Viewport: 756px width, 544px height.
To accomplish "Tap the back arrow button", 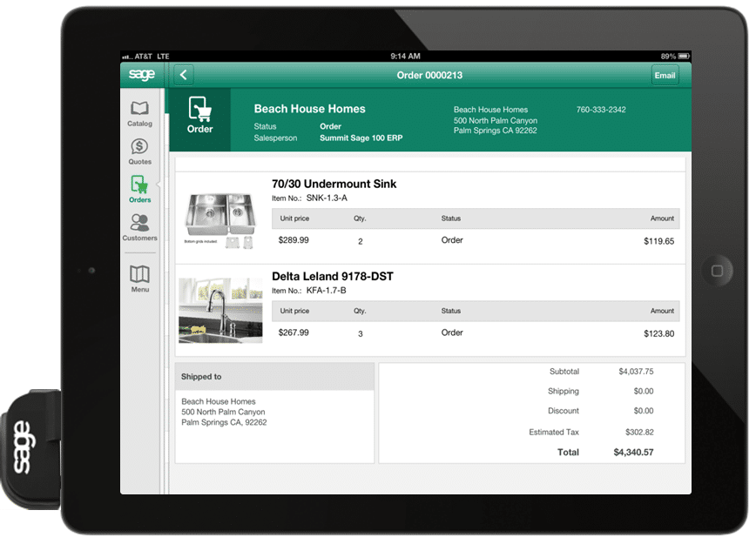I will pyautogui.click(x=184, y=75).
